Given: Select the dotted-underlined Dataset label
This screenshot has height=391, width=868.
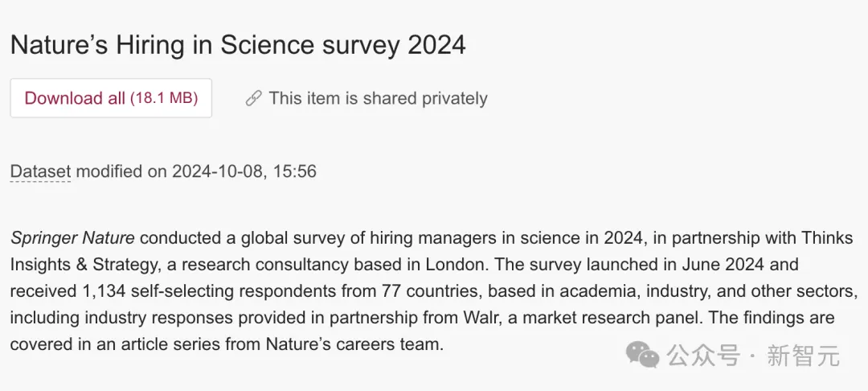Looking at the screenshot, I should (40, 171).
